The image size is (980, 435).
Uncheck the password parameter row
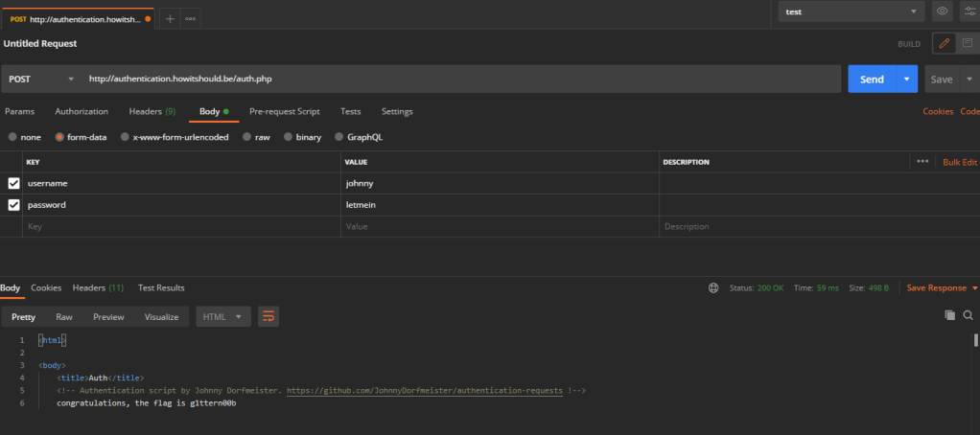13,205
